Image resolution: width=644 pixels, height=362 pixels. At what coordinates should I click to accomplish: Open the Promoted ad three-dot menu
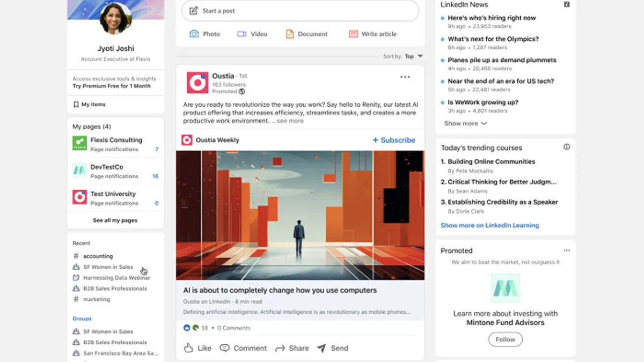coord(567,250)
